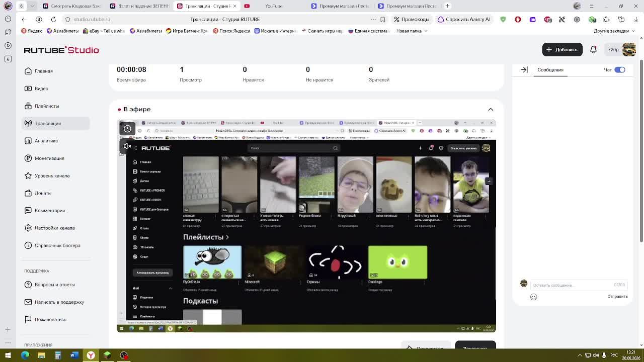The image size is (644, 362).
Task: Open the OBS recorder taskbar icon
Action: pyautogui.click(x=124, y=355)
